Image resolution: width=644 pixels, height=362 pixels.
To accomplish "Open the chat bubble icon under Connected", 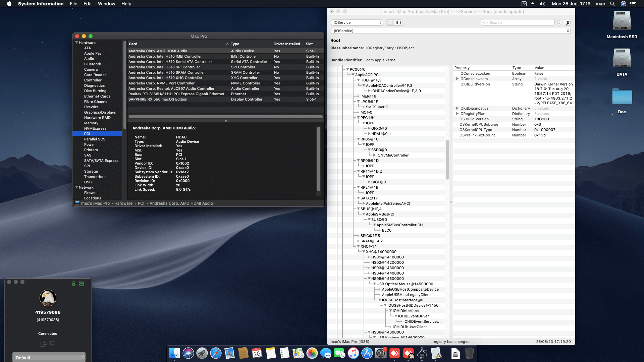I will point(53,344).
